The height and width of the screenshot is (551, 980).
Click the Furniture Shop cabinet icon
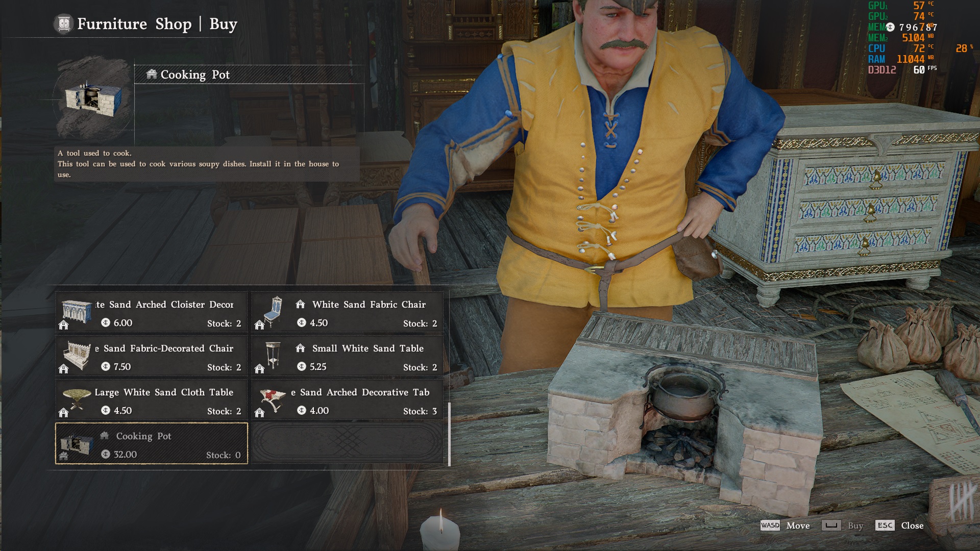tap(64, 24)
